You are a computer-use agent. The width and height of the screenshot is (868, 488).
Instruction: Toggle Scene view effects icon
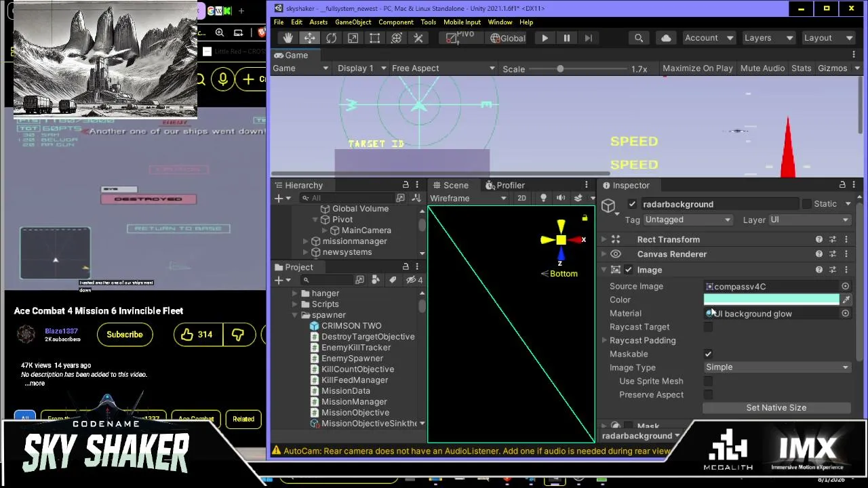point(580,199)
